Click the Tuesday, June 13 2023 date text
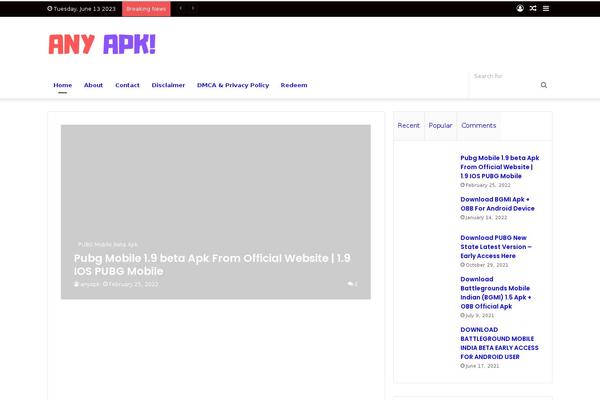The width and height of the screenshot is (600, 400). [82, 8]
